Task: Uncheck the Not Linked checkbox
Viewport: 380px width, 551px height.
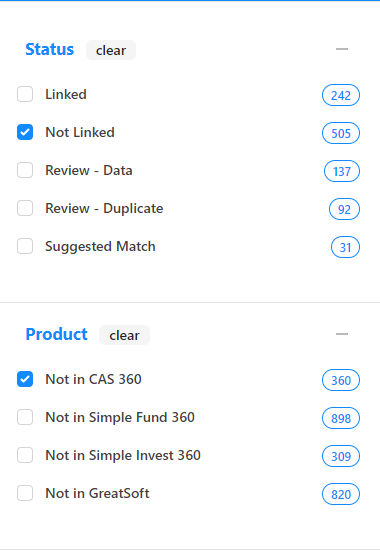Action: (25, 132)
